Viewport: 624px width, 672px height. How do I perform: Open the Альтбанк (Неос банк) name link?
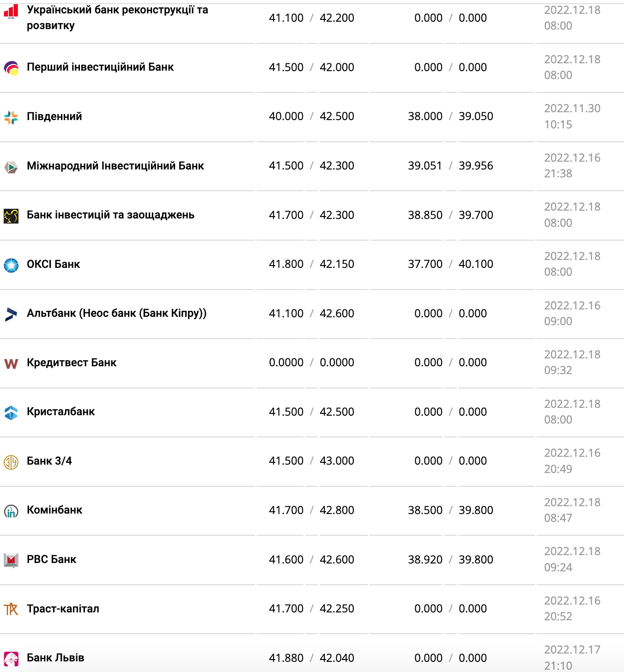point(116,313)
